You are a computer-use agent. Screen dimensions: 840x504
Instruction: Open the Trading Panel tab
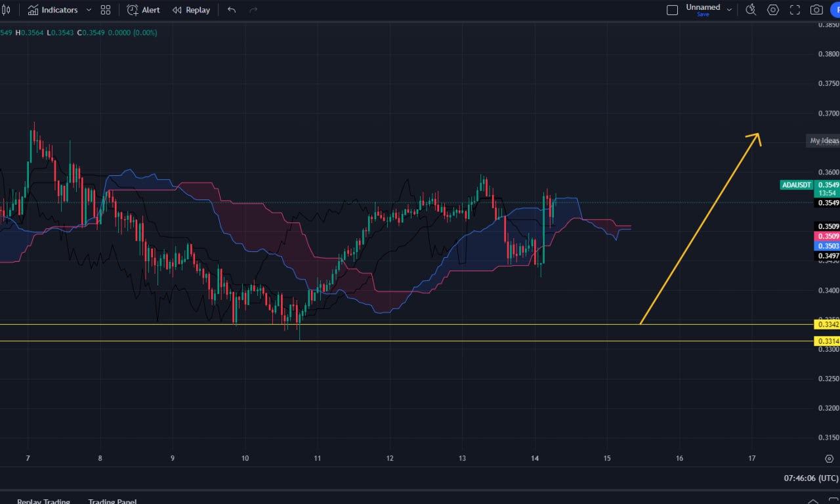coord(112,500)
